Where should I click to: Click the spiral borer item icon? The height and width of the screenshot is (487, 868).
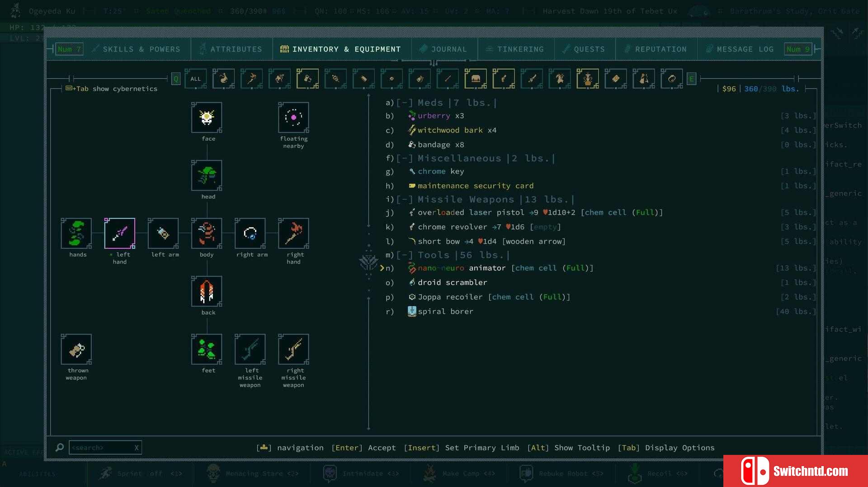[412, 311]
